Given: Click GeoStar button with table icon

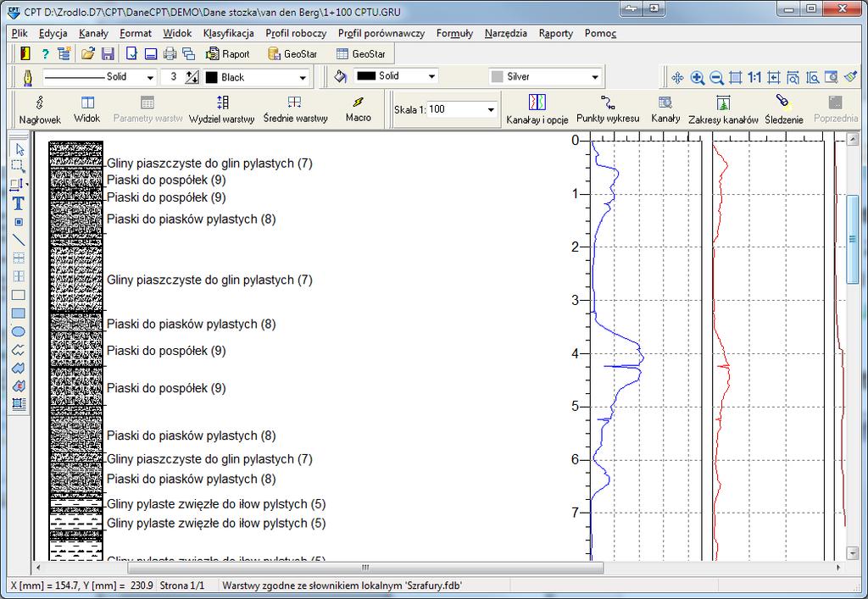Looking at the screenshot, I should [x=361, y=53].
